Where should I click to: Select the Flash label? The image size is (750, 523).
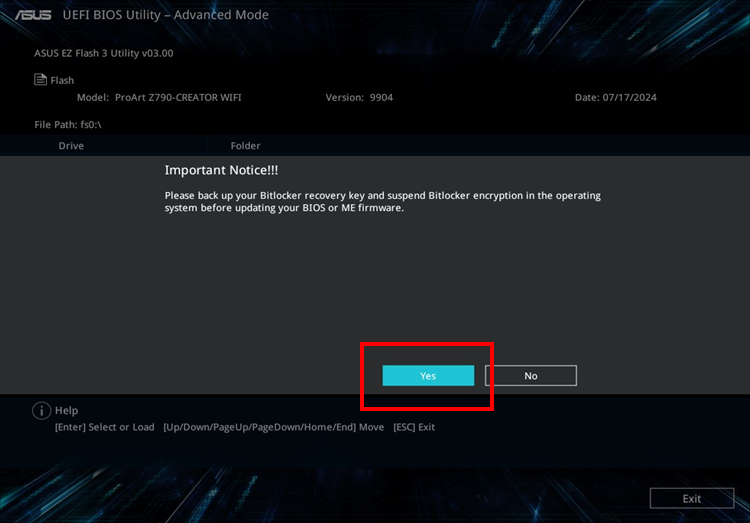62,80
